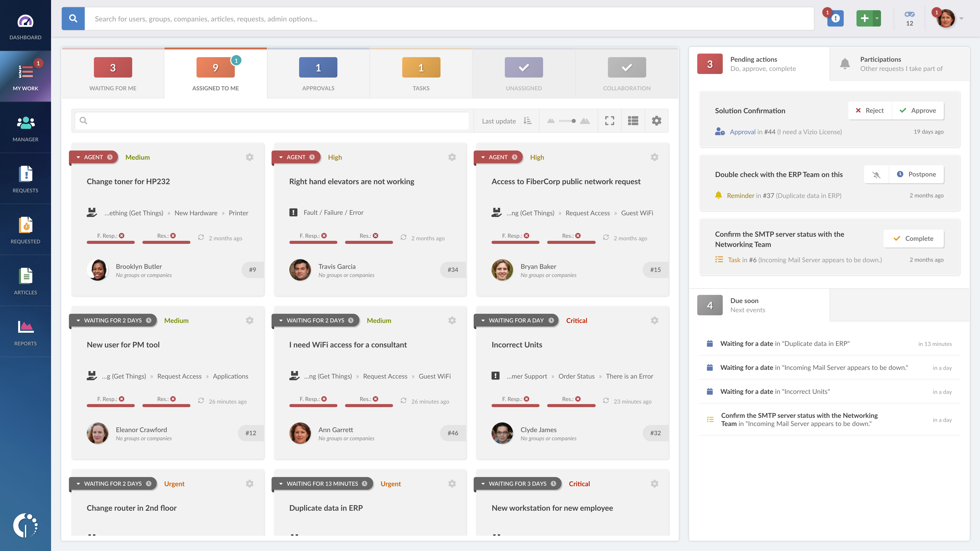Complete the SMTP server status task

913,238
